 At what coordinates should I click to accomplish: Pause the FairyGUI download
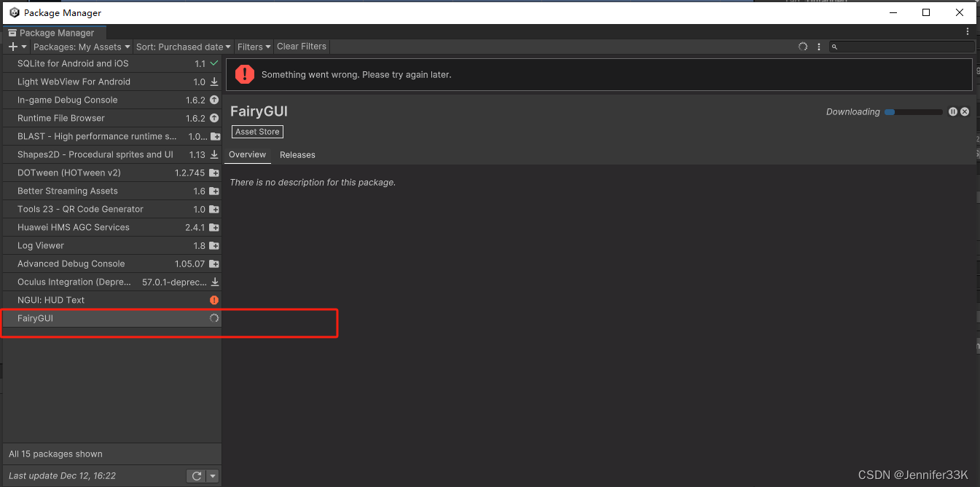[953, 111]
